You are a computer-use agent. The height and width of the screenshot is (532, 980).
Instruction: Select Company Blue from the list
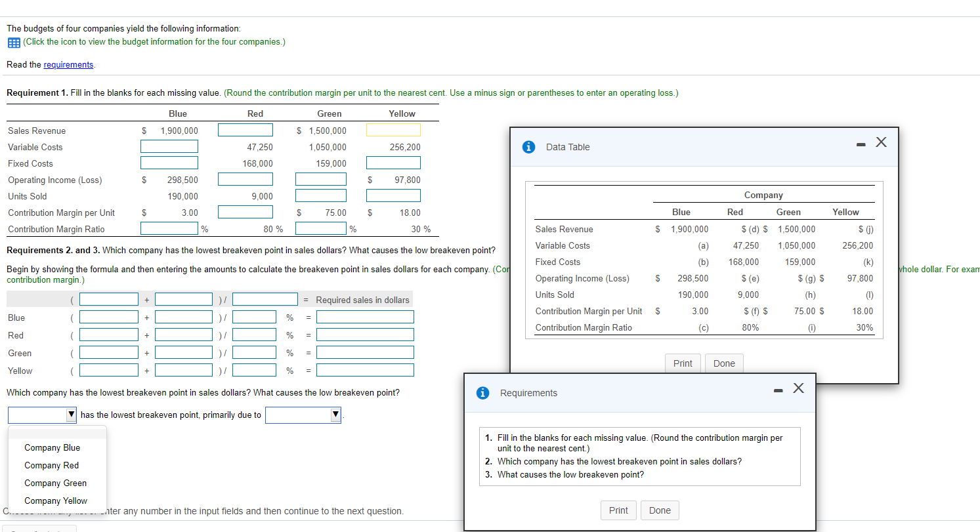tap(53, 447)
